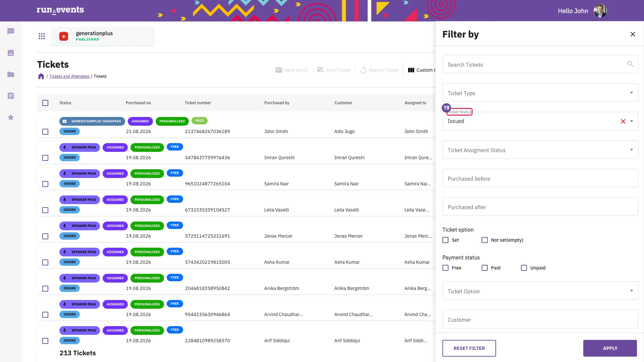This screenshot has height=362, width=644.
Task: Check the Paid payment status box
Action: pyautogui.click(x=485, y=268)
